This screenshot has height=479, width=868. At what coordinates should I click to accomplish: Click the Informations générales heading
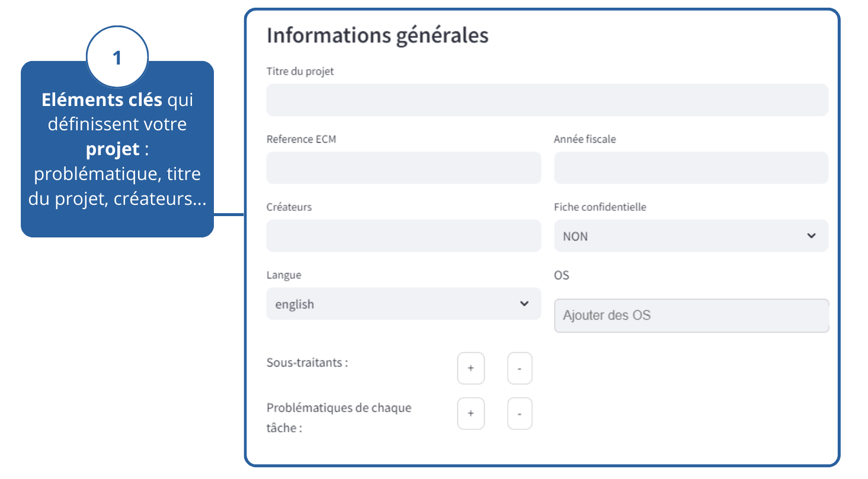point(377,36)
